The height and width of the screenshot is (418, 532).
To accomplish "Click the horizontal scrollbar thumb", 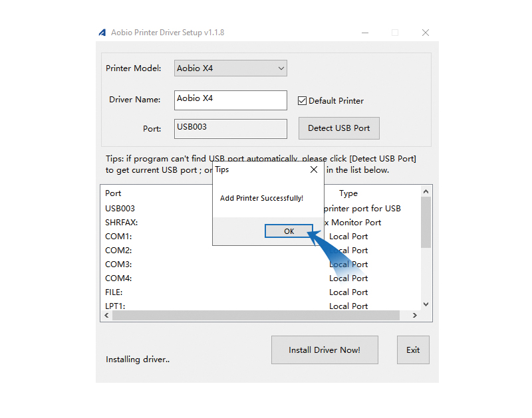I will (x=256, y=315).
